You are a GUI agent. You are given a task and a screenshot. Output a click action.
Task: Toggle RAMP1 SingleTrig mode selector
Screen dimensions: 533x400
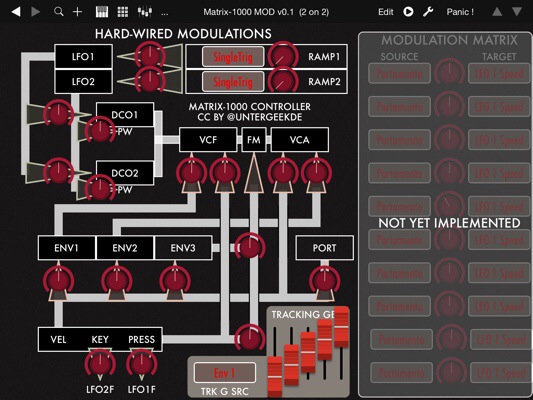233,57
